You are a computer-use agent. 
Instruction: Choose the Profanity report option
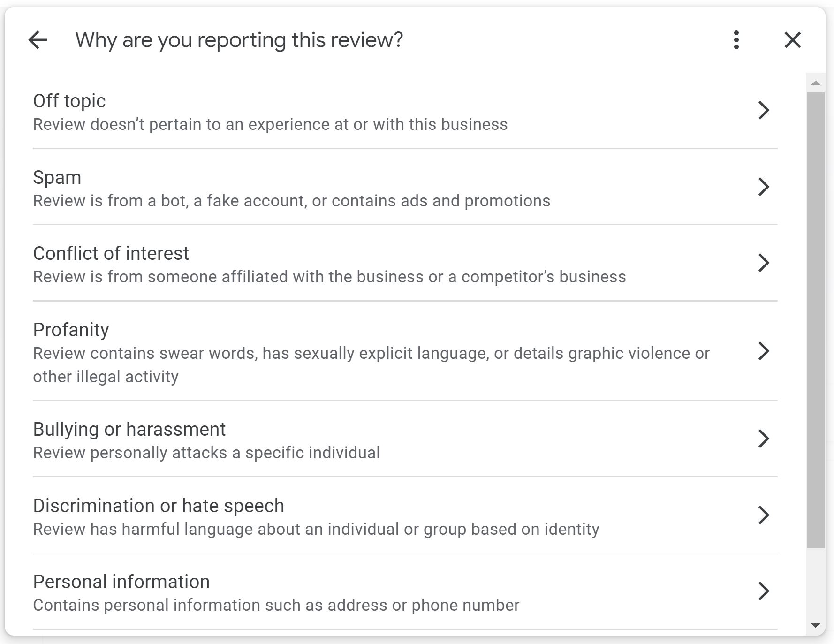(x=71, y=330)
